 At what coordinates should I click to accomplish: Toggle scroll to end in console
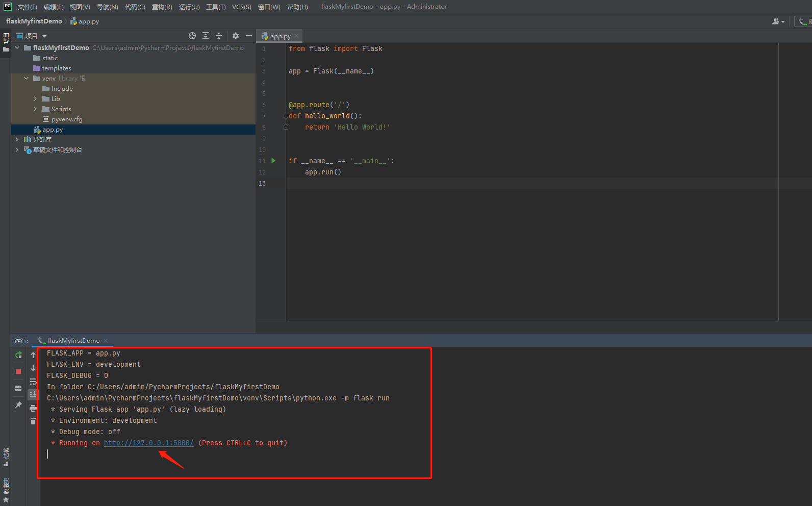pos(33,395)
